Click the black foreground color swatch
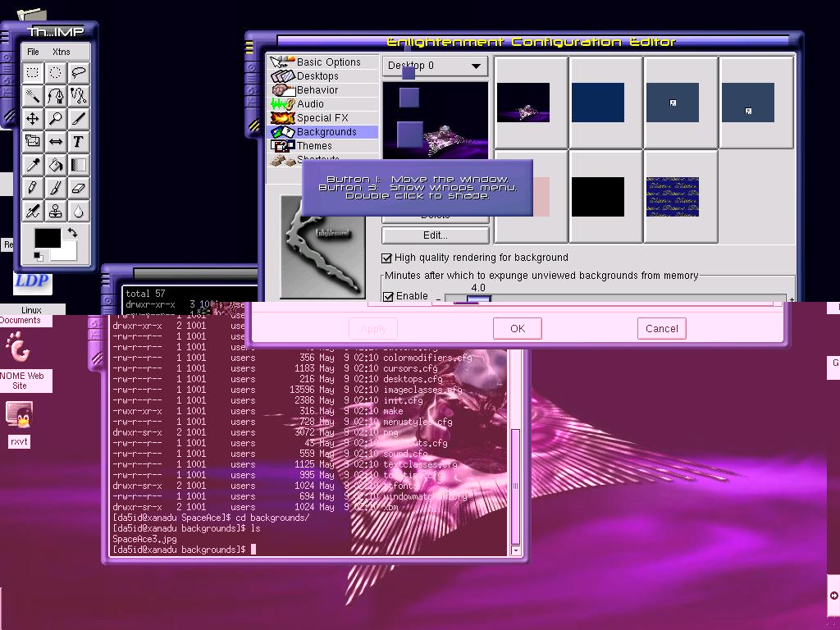The width and height of the screenshot is (840, 630). (x=47, y=239)
